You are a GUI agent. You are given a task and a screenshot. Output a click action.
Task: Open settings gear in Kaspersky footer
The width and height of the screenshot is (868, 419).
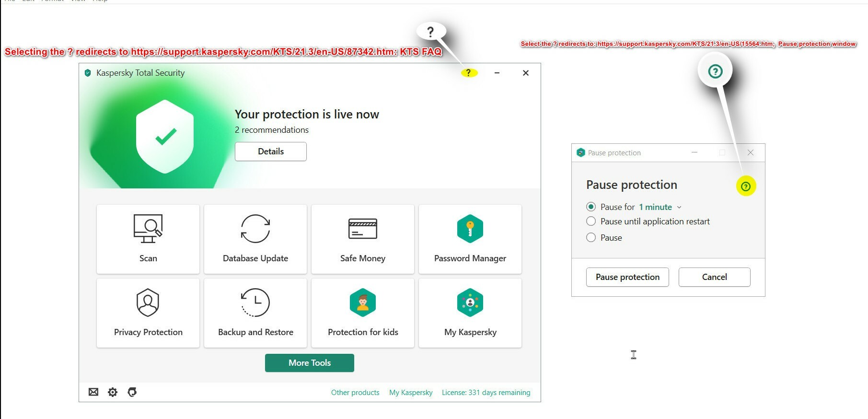pos(113,392)
